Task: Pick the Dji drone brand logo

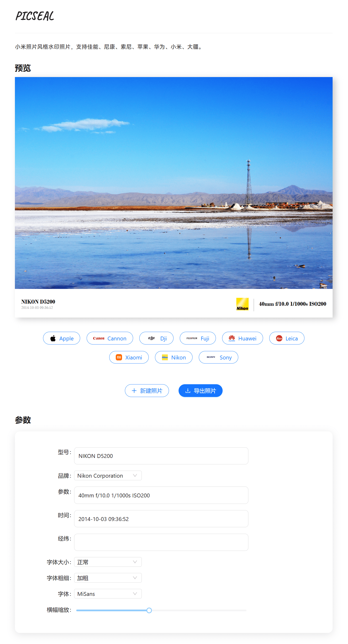Action: (x=156, y=338)
